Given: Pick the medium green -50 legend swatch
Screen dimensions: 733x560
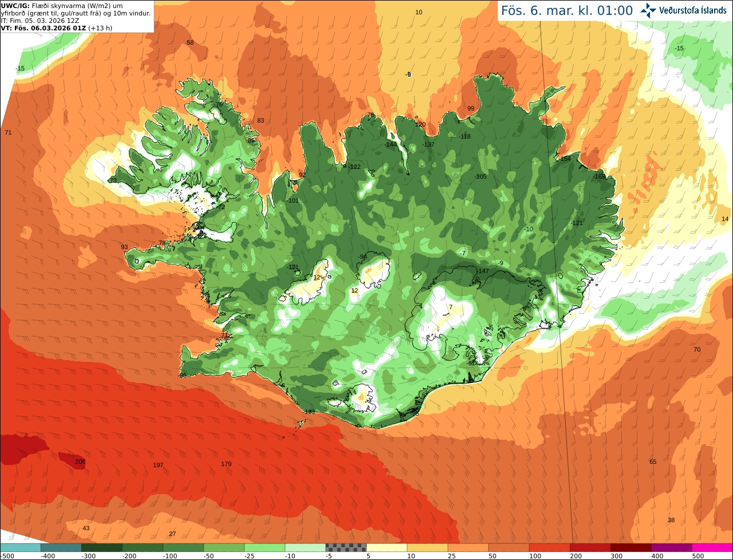Looking at the screenshot, I should click(x=223, y=547).
